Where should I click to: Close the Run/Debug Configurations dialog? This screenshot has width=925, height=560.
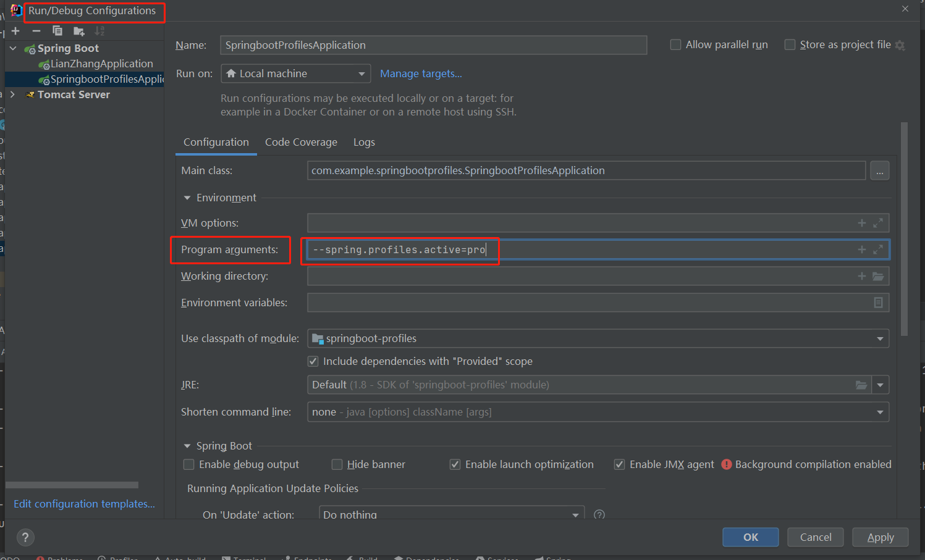click(905, 9)
